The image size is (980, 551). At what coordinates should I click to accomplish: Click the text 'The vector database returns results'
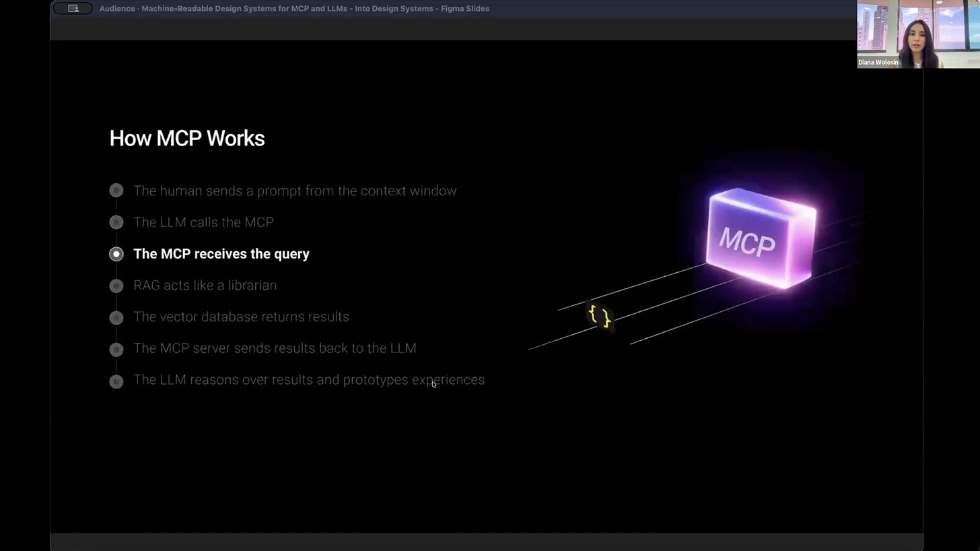click(241, 317)
